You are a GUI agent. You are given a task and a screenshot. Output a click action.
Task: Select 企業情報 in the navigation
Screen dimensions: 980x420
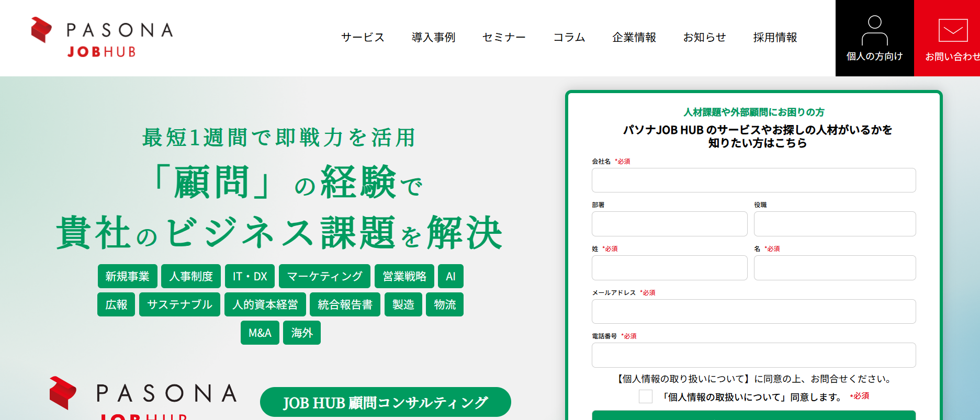(634, 38)
